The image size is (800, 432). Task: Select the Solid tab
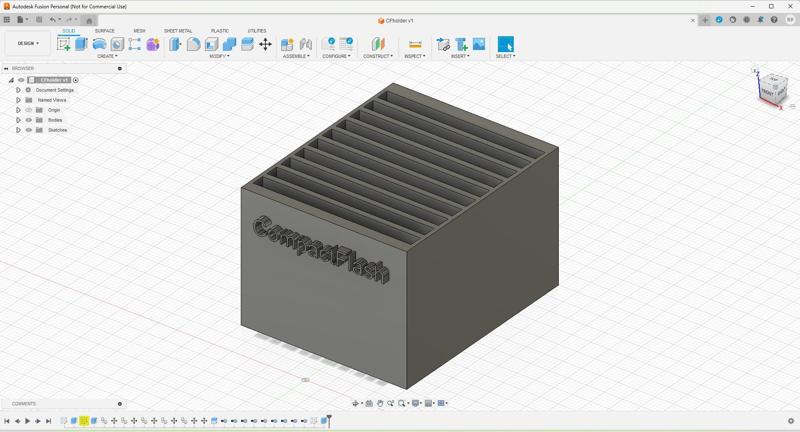[69, 31]
